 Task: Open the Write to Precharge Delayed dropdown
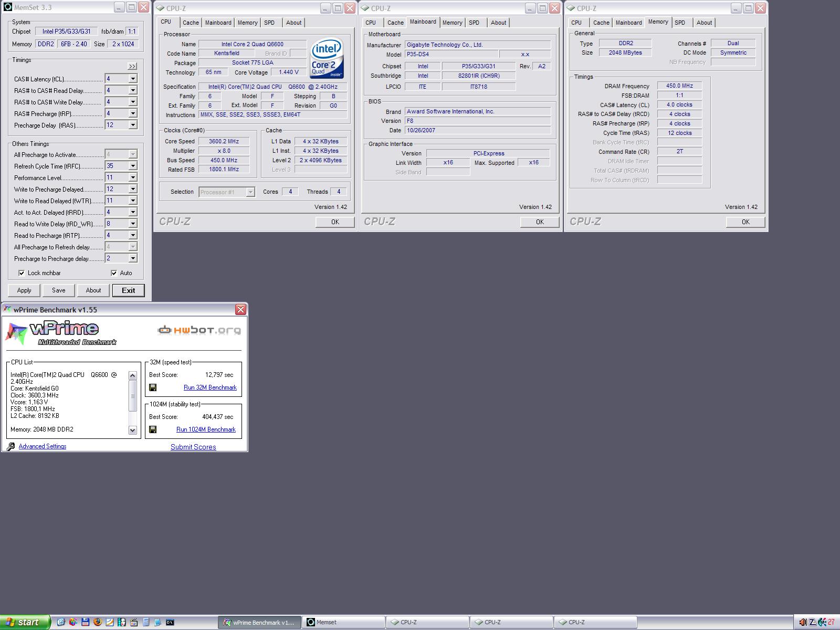133,189
